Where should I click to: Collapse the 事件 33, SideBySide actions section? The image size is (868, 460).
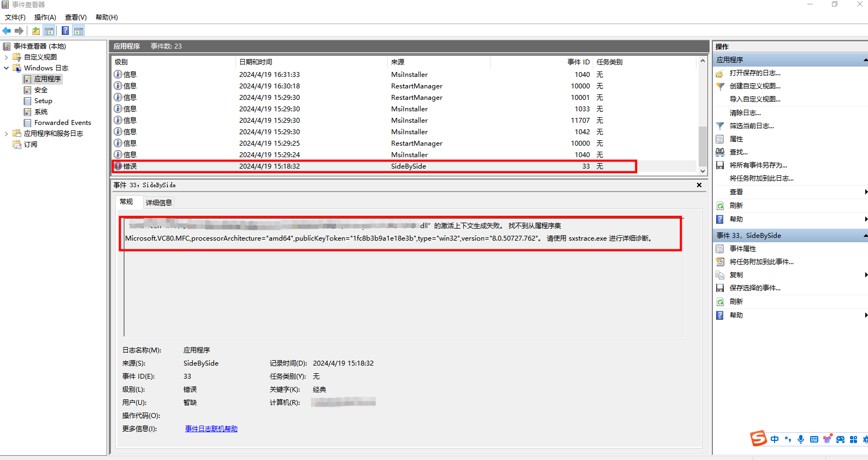click(865, 235)
